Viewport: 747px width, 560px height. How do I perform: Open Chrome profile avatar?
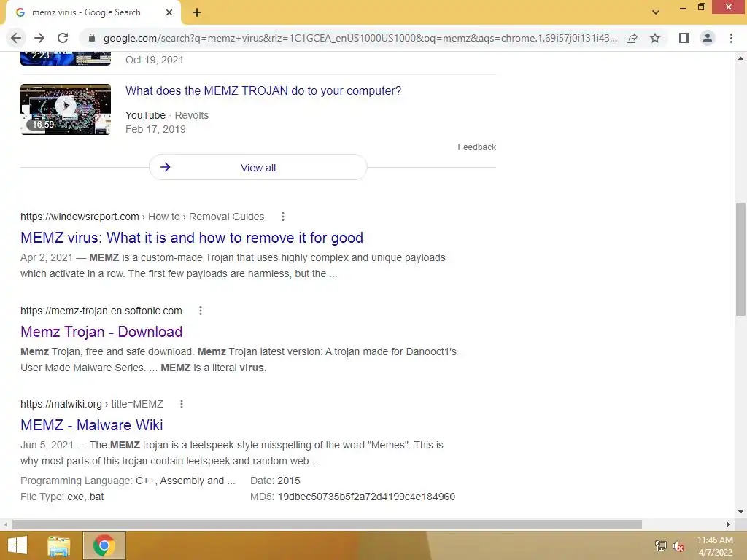point(708,38)
